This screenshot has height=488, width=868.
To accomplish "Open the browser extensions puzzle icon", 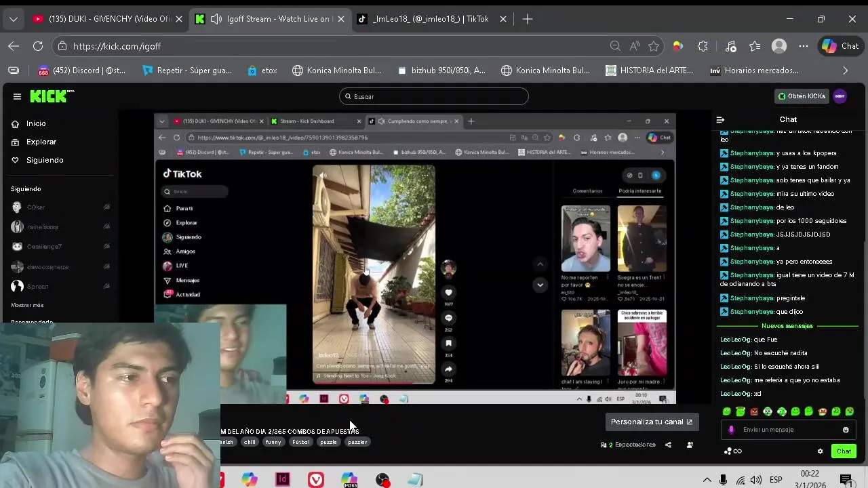I will (x=703, y=46).
